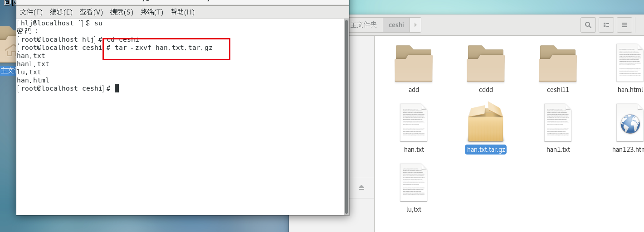Click the eject icon in file manager sidebar

pyautogui.click(x=361, y=187)
